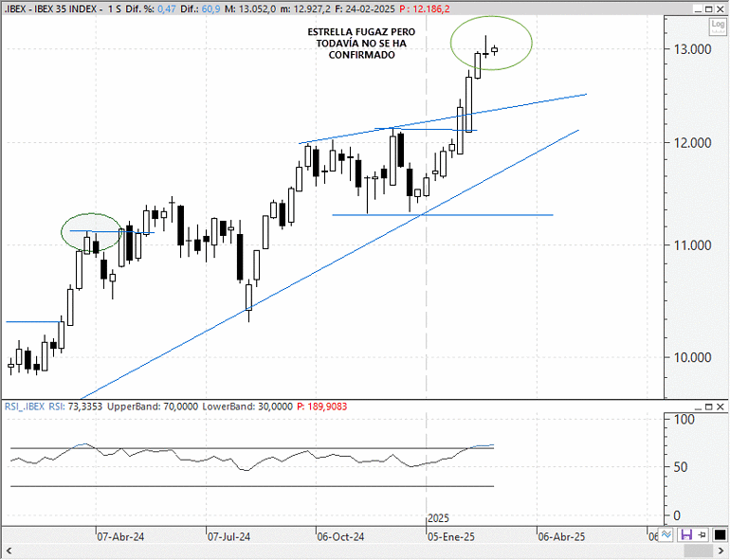Click the "RSI_.IBEX" indicator name

(x=25, y=406)
